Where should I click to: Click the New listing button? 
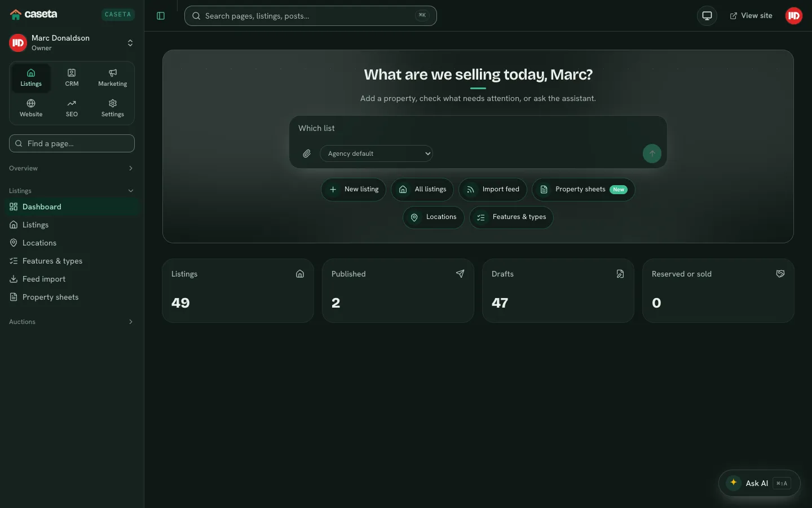point(354,190)
